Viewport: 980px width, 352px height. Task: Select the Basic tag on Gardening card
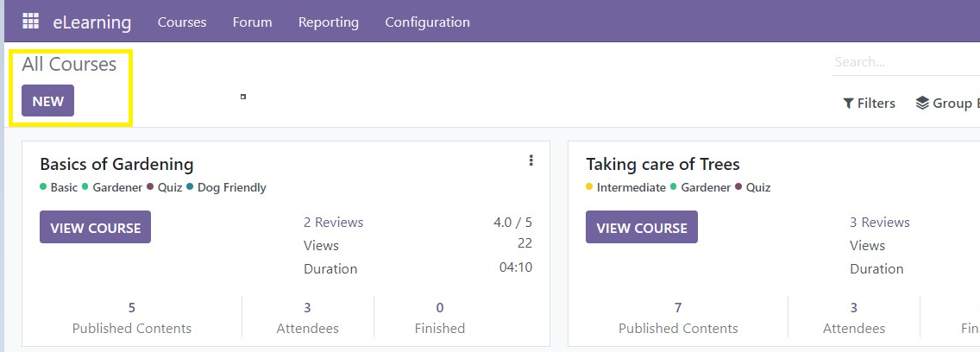pyautogui.click(x=59, y=187)
